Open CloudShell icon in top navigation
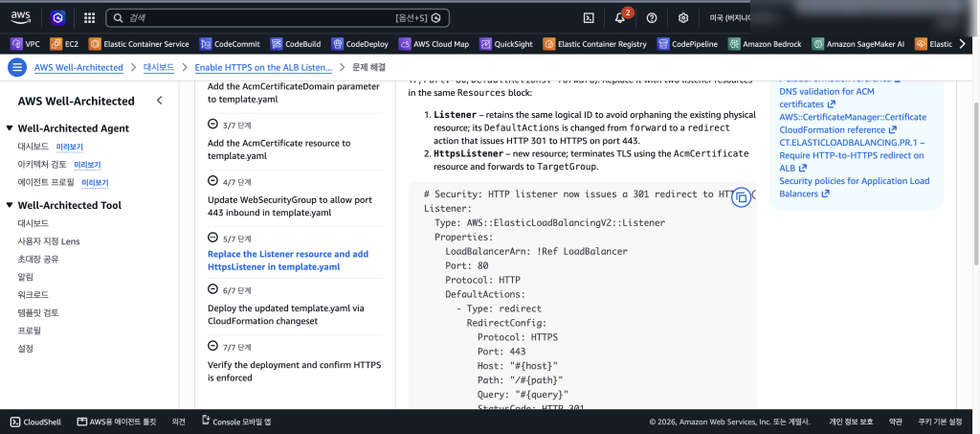This screenshot has height=434, width=980. pyautogui.click(x=589, y=18)
